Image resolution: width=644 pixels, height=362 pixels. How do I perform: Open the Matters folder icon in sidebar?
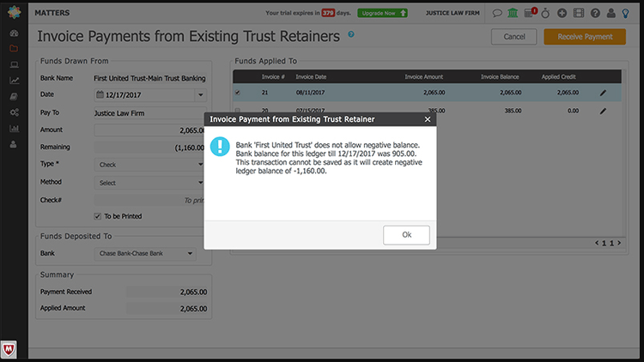pos(14,48)
